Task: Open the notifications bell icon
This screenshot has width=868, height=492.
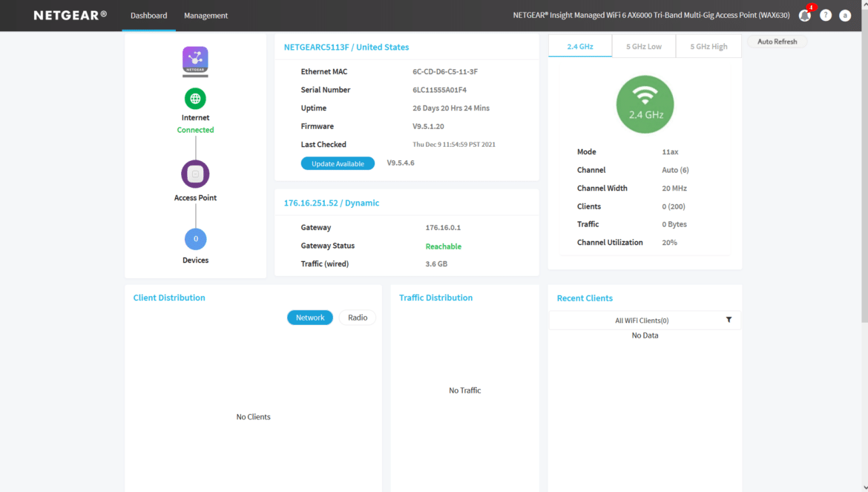Action: [x=805, y=16]
